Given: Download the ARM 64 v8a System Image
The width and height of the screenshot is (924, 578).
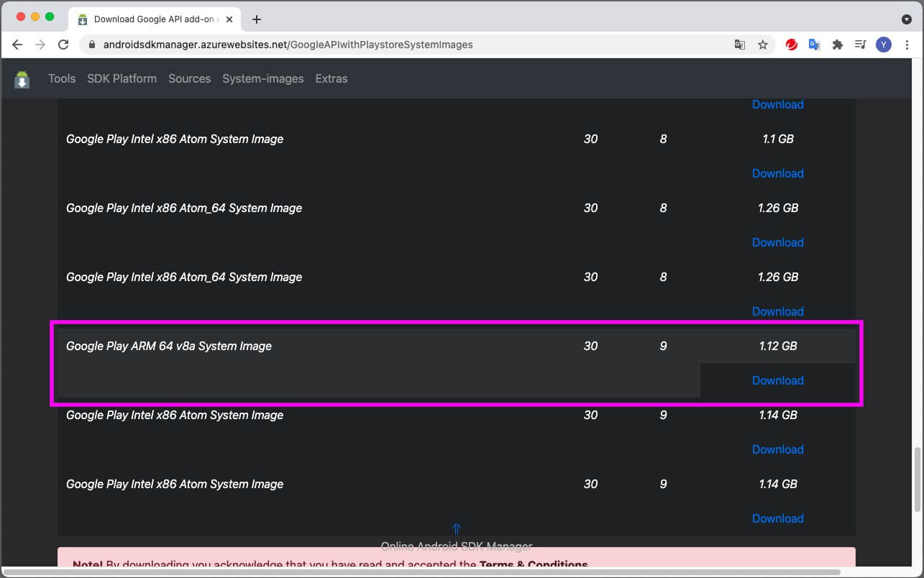Looking at the screenshot, I should tap(777, 380).
